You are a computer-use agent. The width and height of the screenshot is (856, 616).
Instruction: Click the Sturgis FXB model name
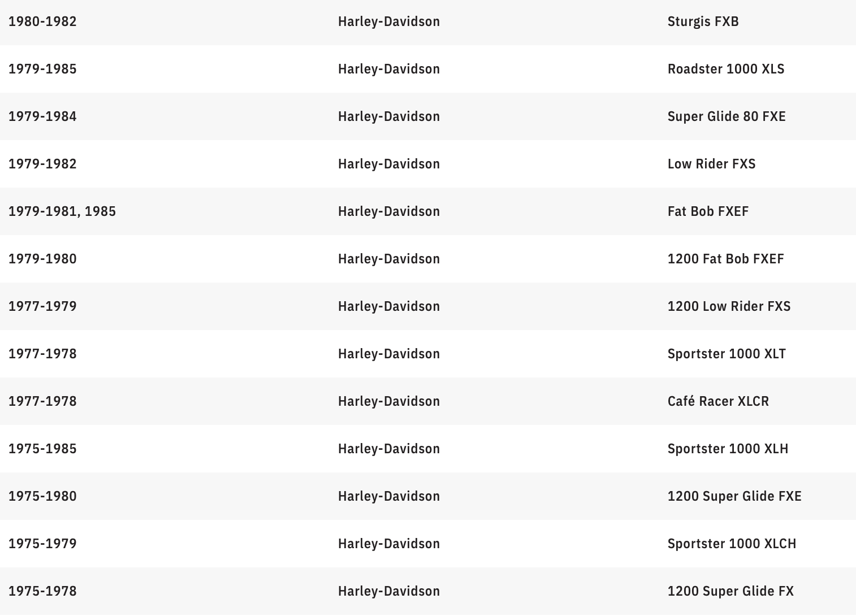703,21
